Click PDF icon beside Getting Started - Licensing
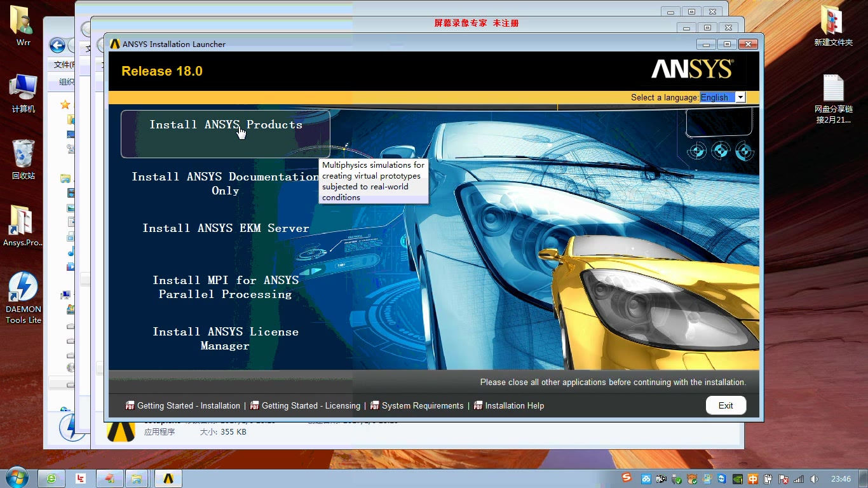The height and width of the screenshot is (488, 868). click(x=255, y=405)
